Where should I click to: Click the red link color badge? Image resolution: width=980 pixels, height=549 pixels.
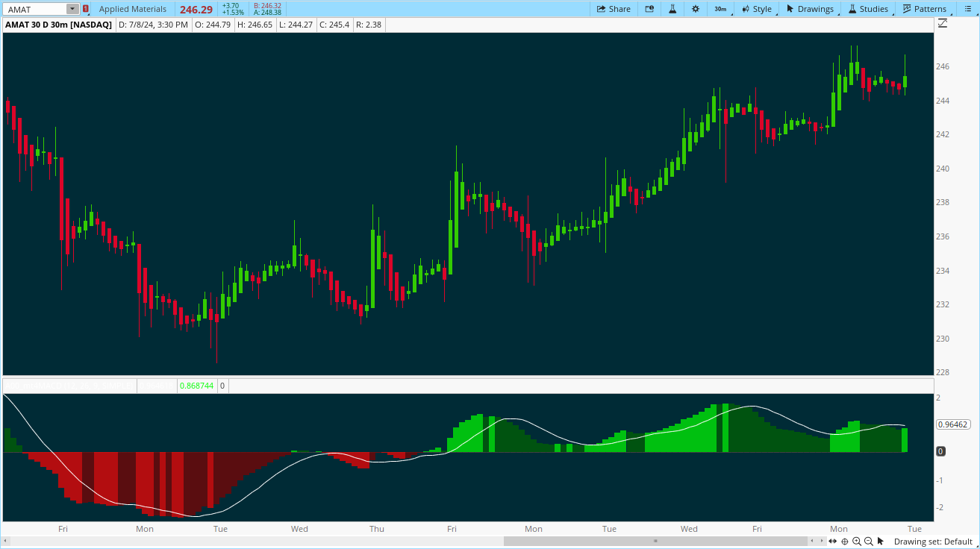point(86,9)
